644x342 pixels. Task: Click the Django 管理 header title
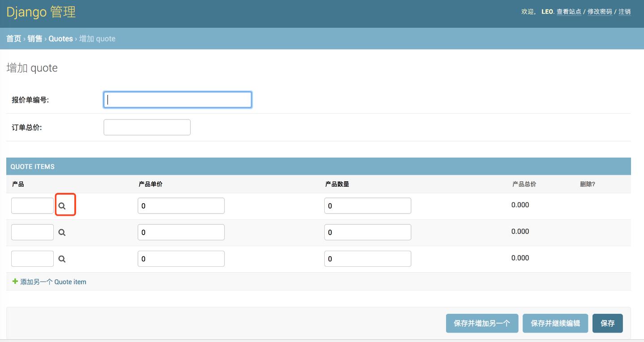coord(40,12)
